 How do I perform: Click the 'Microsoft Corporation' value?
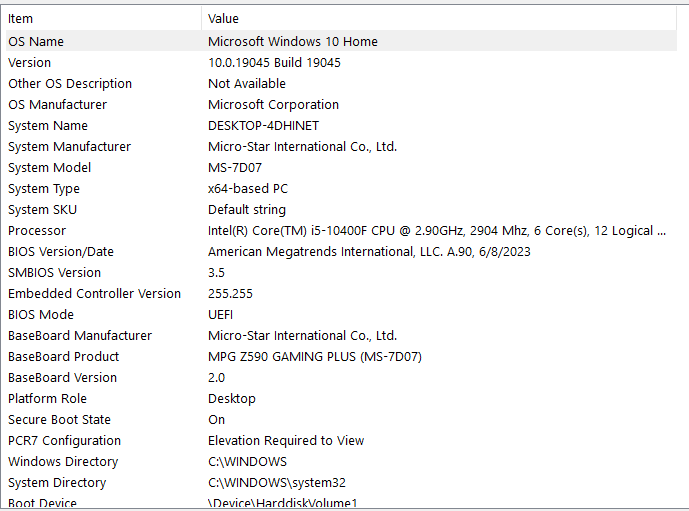pos(273,105)
